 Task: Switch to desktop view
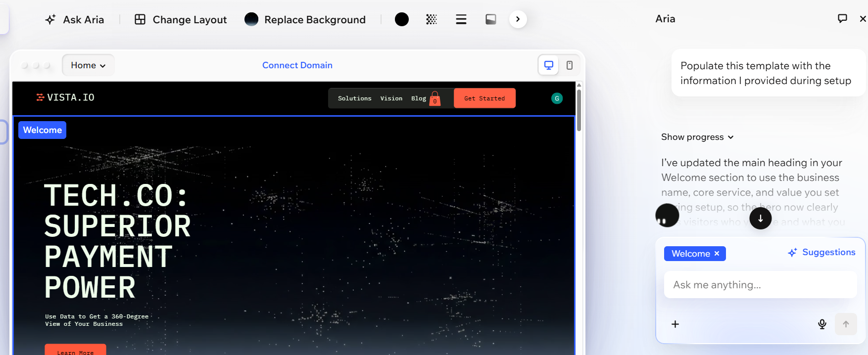[549, 65]
